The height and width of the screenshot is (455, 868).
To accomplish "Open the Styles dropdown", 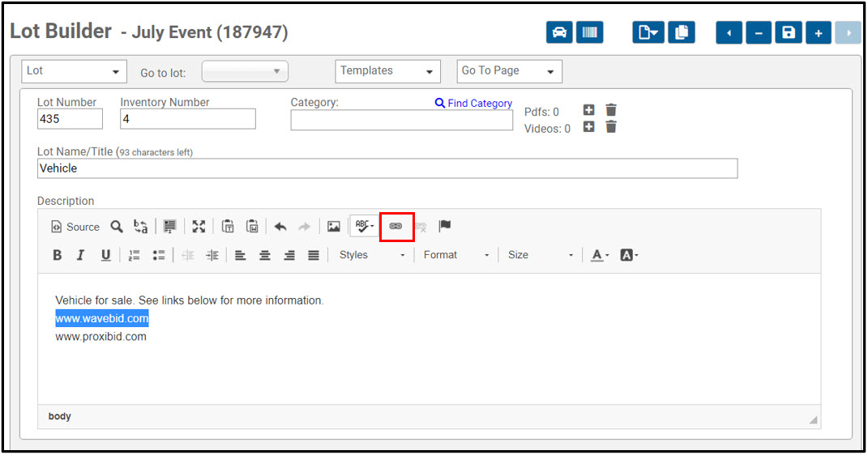I will pyautogui.click(x=372, y=255).
